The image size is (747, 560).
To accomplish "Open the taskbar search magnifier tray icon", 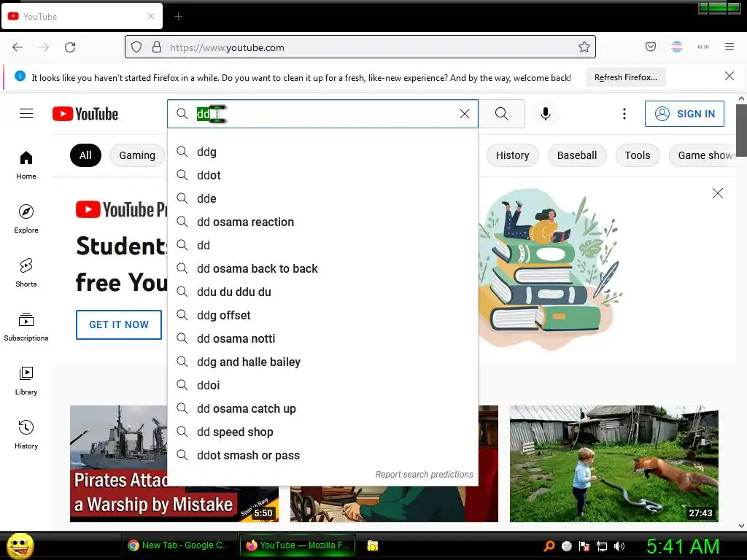I will point(549,545).
